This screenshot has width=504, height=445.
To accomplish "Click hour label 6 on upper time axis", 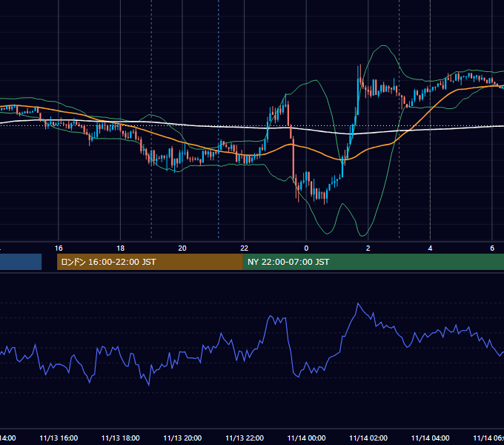I will [492, 248].
